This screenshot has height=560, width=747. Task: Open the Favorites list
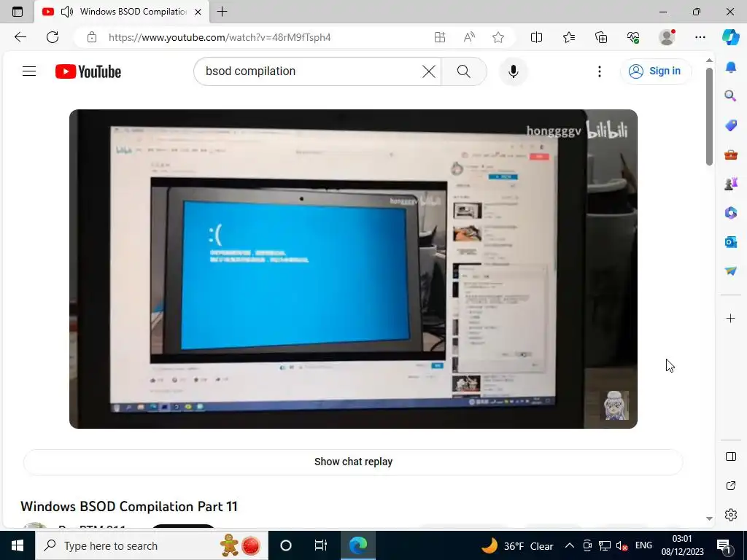coord(569,37)
